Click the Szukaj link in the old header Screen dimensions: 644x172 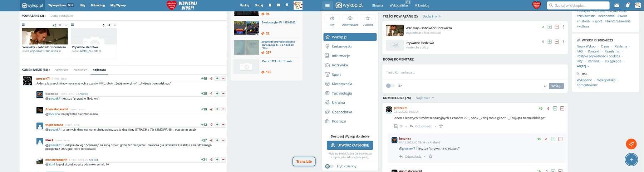click(x=245, y=5)
